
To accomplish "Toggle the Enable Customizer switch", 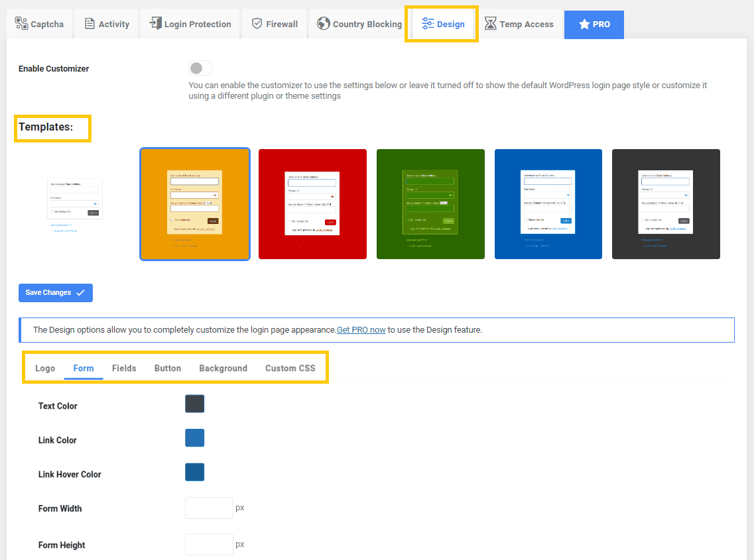I will point(200,68).
